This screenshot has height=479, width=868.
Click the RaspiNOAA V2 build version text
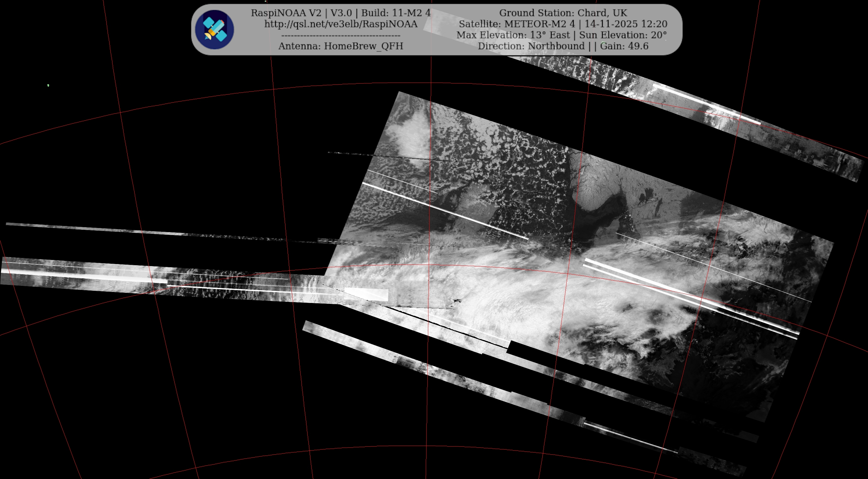click(341, 13)
